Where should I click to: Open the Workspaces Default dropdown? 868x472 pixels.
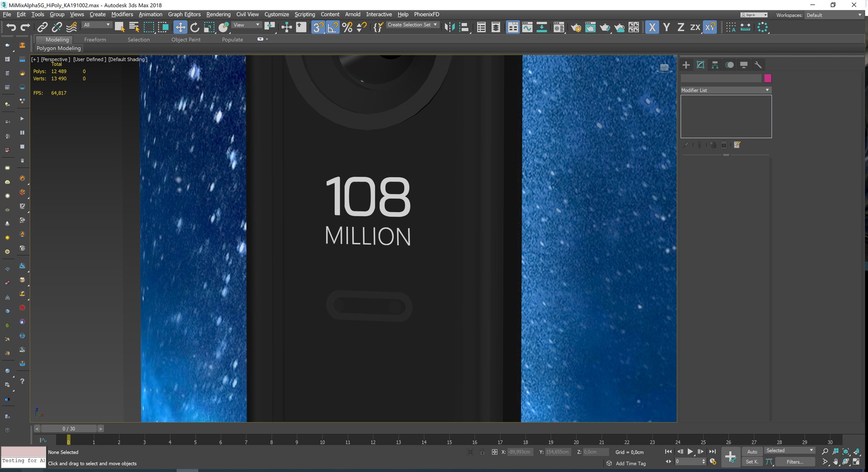point(834,15)
